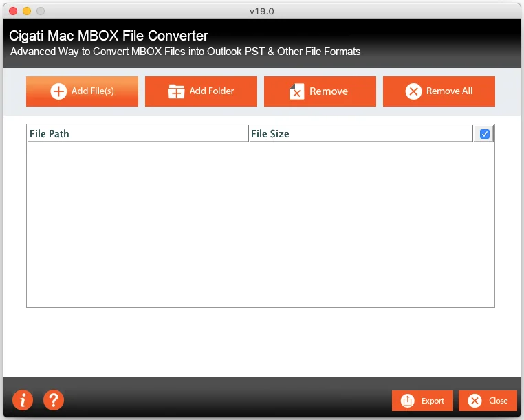This screenshot has width=524, height=420.
Task: Minimize the window with yellow title-bar button
Action: (27, 11)
